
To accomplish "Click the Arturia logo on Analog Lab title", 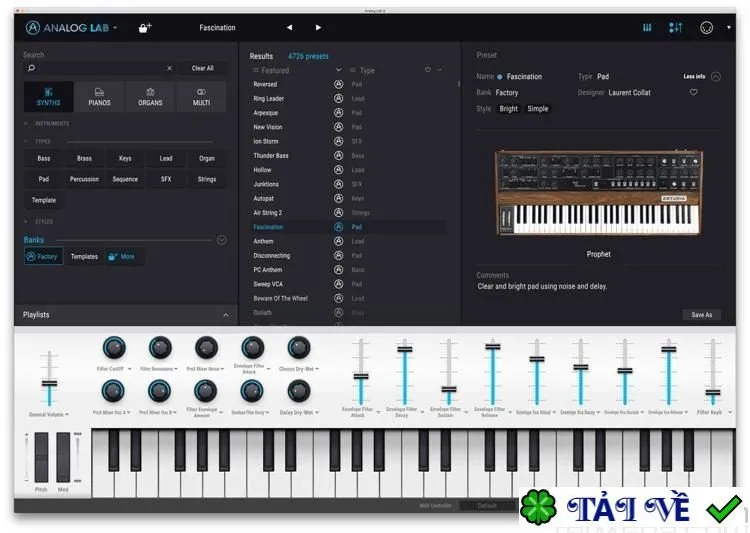I will click(33, 28).
